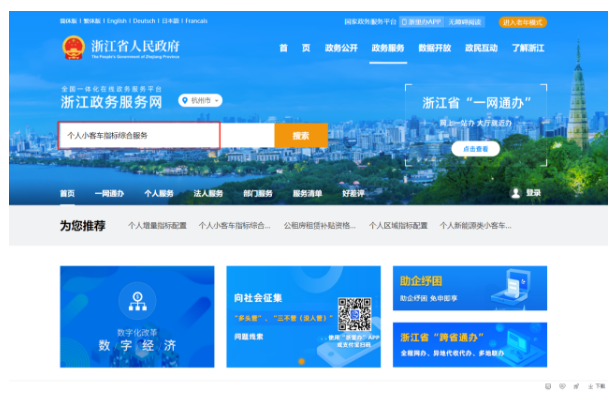Click the Zhejiang government emblem logo
The image size is (614, 397).
[x=74, y=48]
